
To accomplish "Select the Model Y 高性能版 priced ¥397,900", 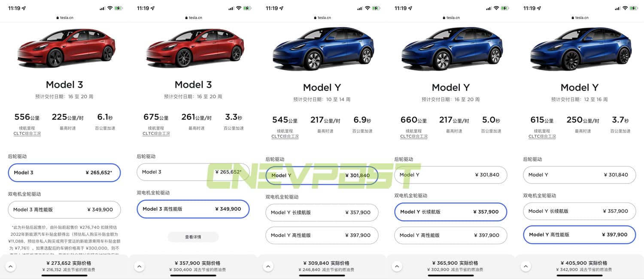I will 579,235.
